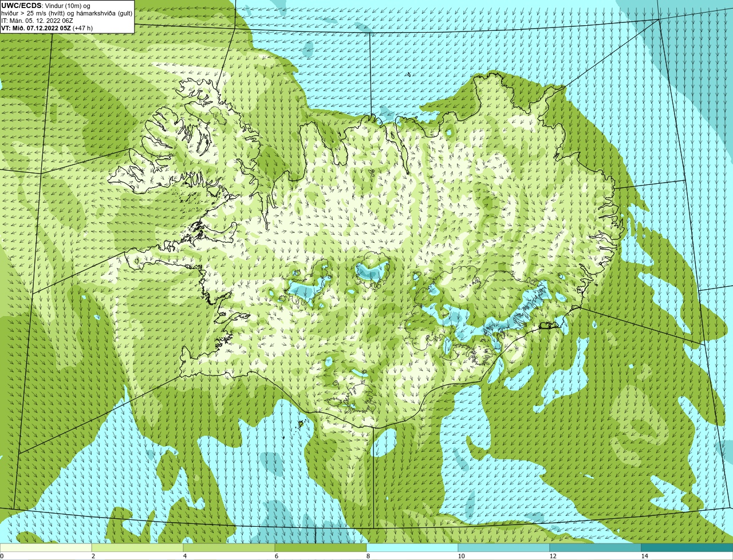Click the aqua 10–12 legend swatch
Screen dimensions: 733x560
[504, 547]
